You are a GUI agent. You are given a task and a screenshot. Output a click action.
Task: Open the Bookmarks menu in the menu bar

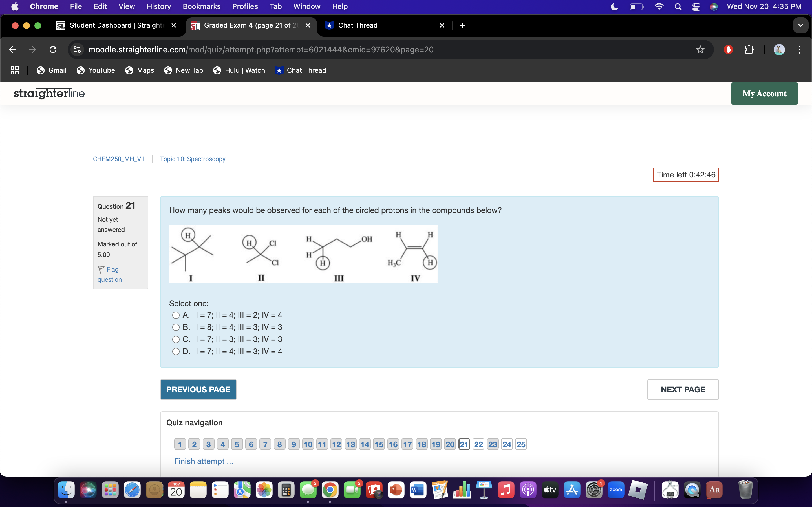coord(202,6)
